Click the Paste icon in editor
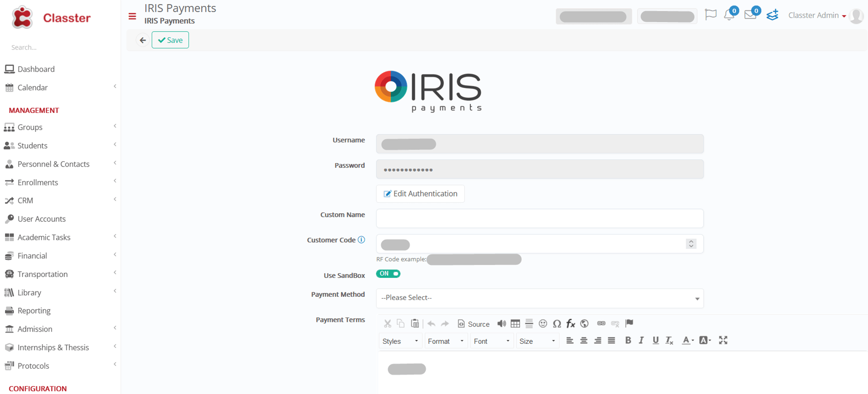Image resolution: width=868 pixels, height=394 pixels. (x=415, y=324)
